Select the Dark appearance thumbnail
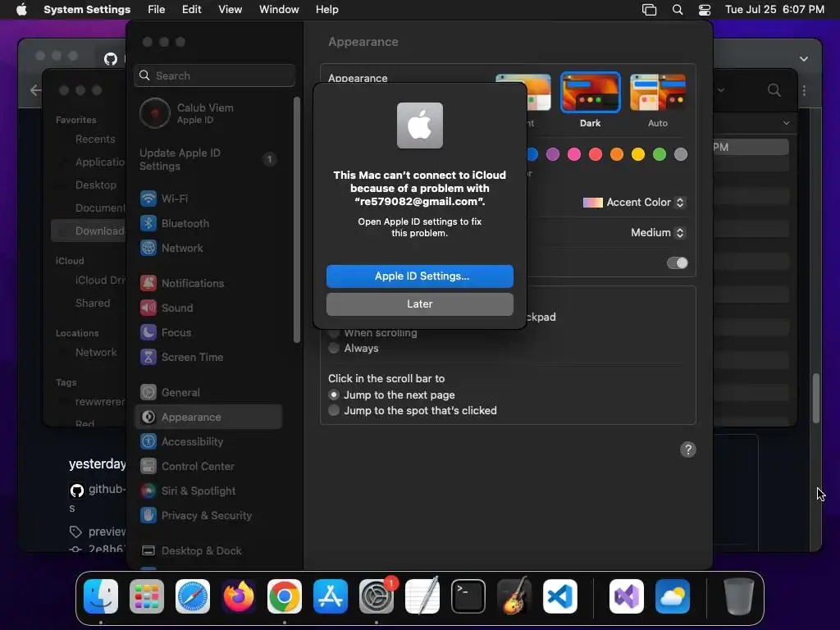Image resolution: width=840 pixels, height=630 pixels. pyautogui.click(x=591, y=93)
